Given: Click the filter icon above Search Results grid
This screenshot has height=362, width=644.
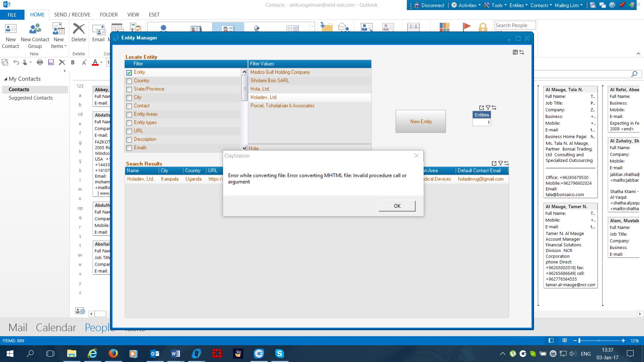Looking at the screenshot, I should click(500, 163).
